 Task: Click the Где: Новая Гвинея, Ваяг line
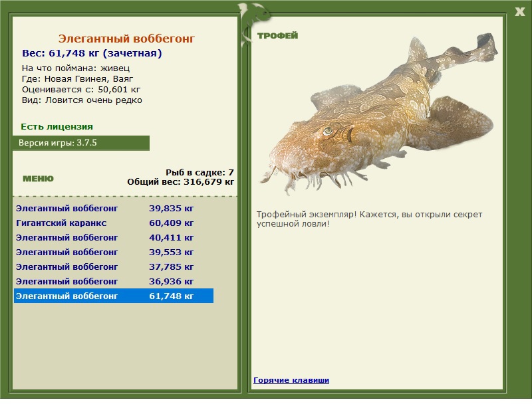(x=77, y=78)
